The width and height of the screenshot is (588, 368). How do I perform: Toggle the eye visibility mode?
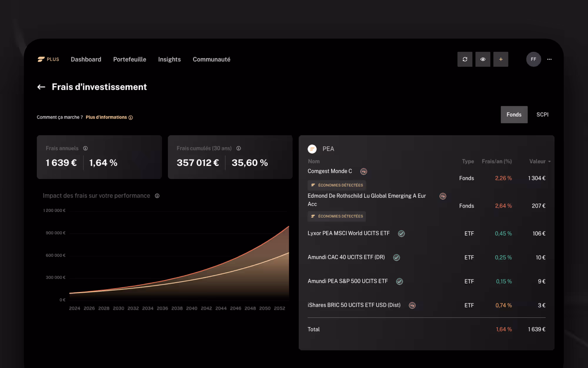(x=483, y=59)
